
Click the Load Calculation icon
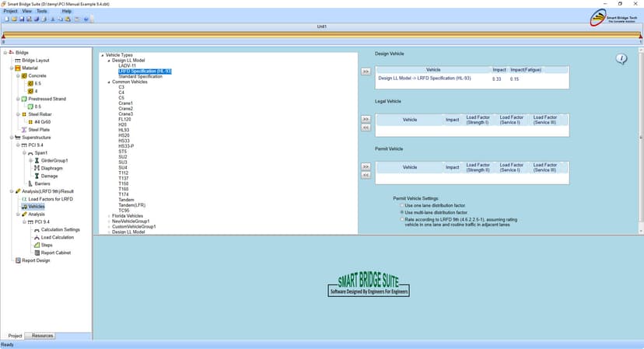(x=37, y=238)
